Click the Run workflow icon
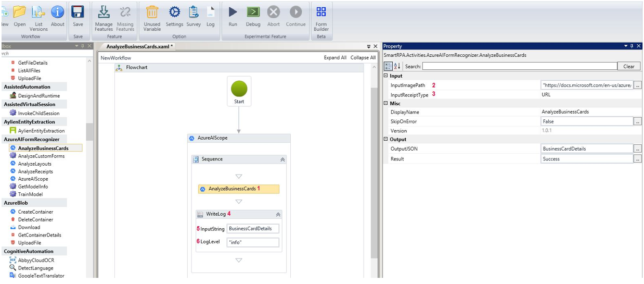 pyautogui.click(x=233, y=13)
